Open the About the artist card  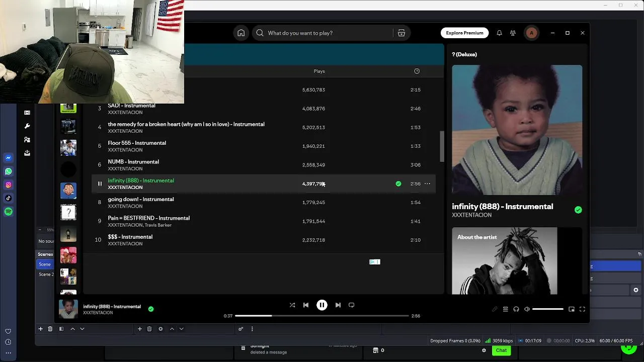click(517, 260)
